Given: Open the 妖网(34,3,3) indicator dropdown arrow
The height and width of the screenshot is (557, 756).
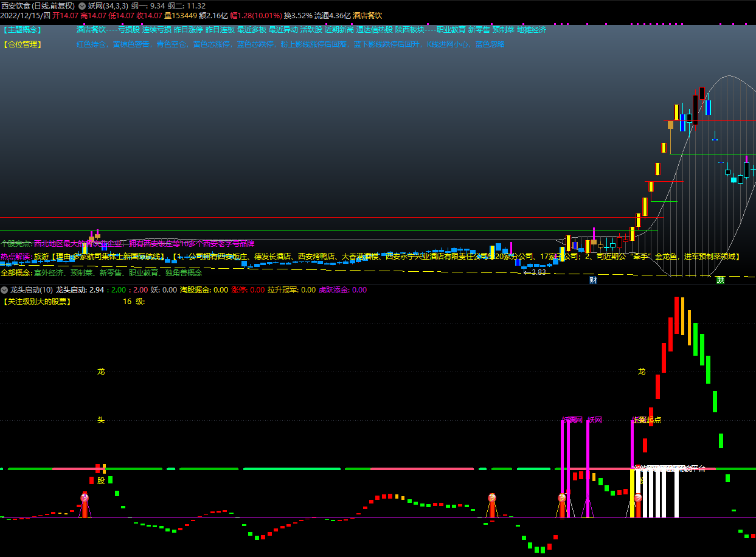Looking at the screenshot, I should (x=81, y=5).
